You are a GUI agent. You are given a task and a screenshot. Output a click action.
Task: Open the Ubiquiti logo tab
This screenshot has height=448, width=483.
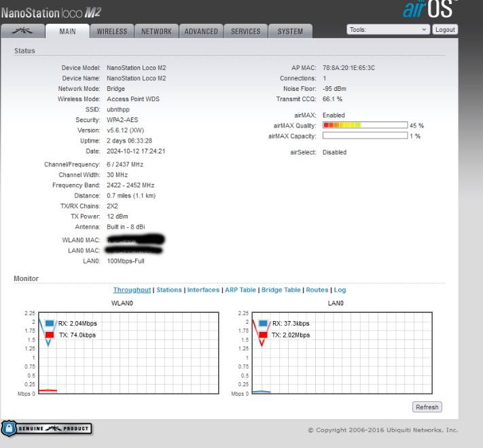24,31
